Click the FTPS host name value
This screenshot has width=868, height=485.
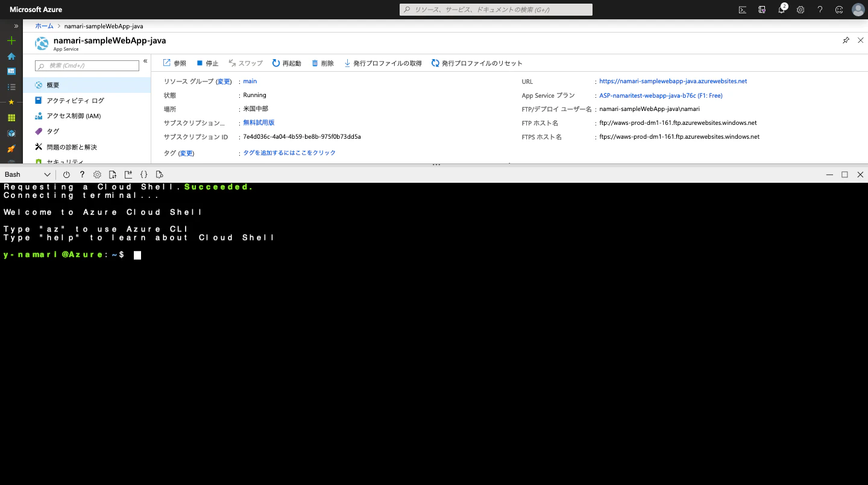click(679, 136)
